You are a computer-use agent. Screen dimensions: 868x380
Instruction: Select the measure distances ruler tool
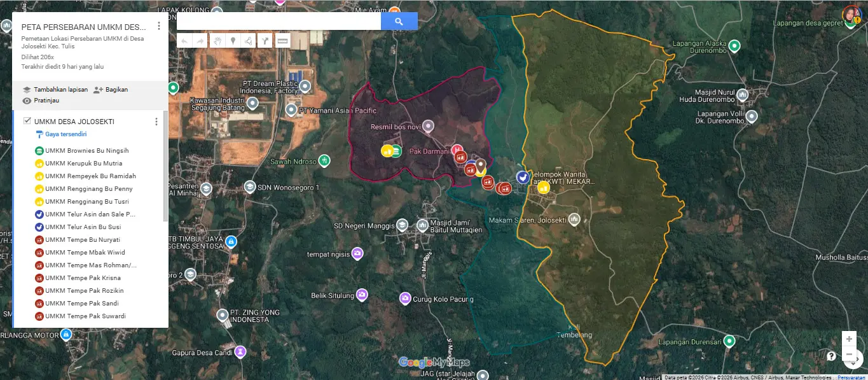[x=282, y=39]
